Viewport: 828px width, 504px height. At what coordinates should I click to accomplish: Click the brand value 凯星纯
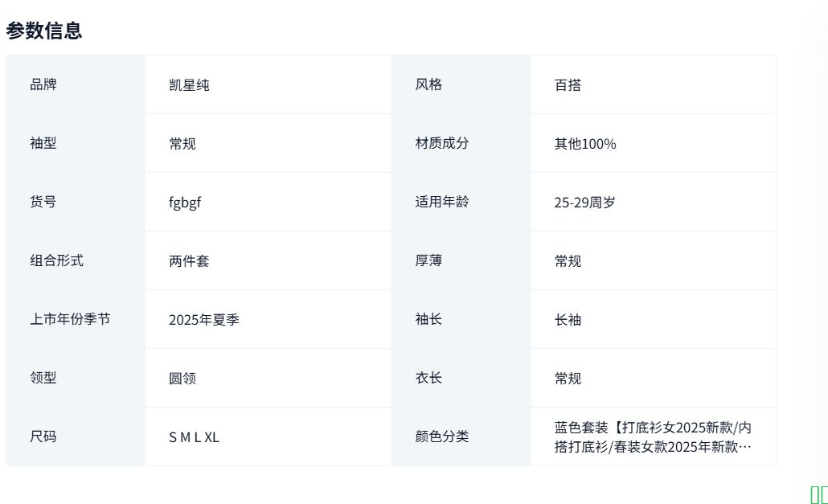pos(189,84)
